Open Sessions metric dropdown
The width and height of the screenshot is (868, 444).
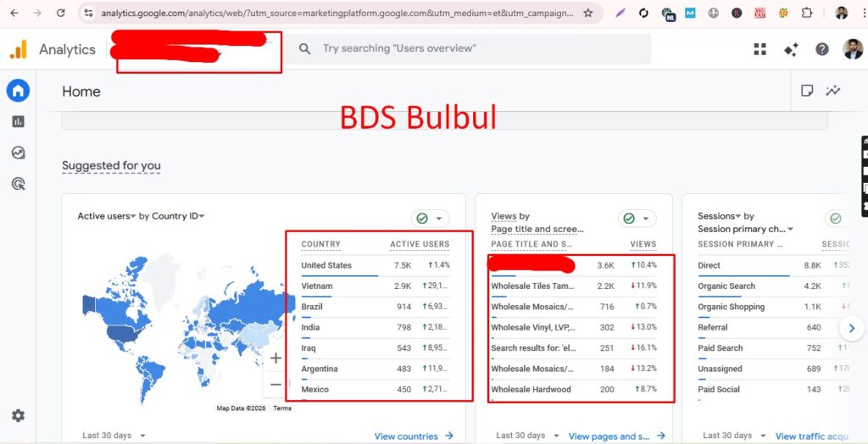(x=719, y=216)
